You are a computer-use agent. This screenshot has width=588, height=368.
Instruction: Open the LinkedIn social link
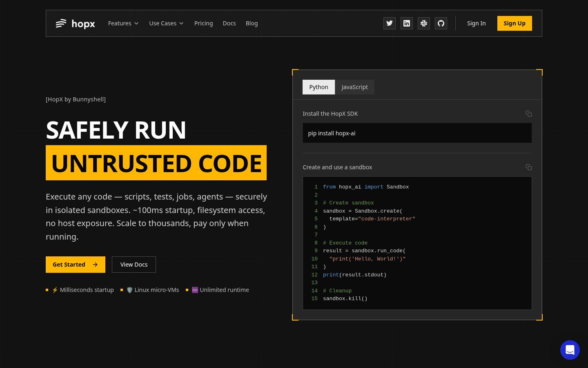point(407,23)
